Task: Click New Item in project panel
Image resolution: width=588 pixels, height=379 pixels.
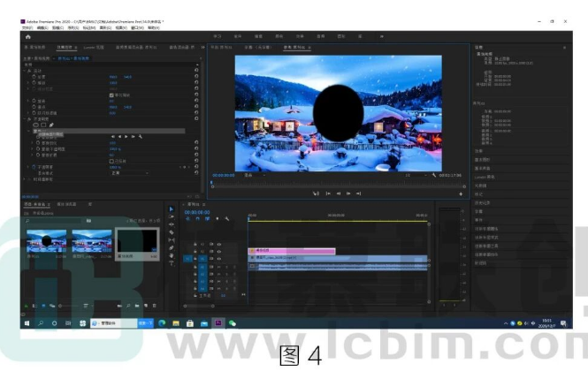Action: (146, 306)
